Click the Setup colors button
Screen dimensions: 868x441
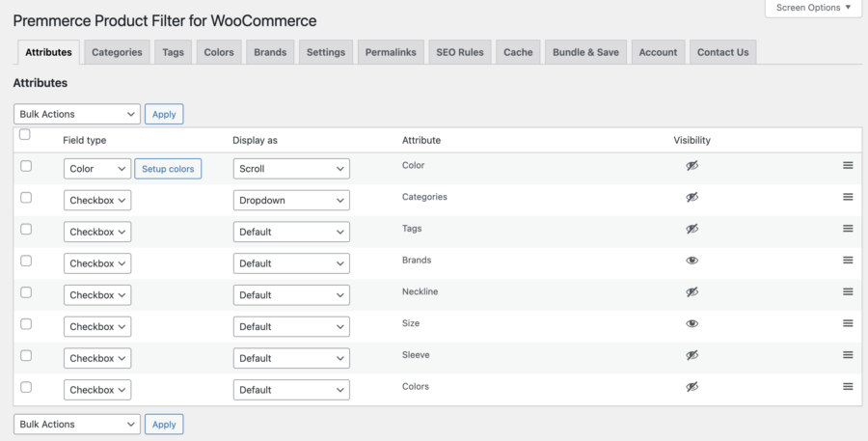coord(168,169)
